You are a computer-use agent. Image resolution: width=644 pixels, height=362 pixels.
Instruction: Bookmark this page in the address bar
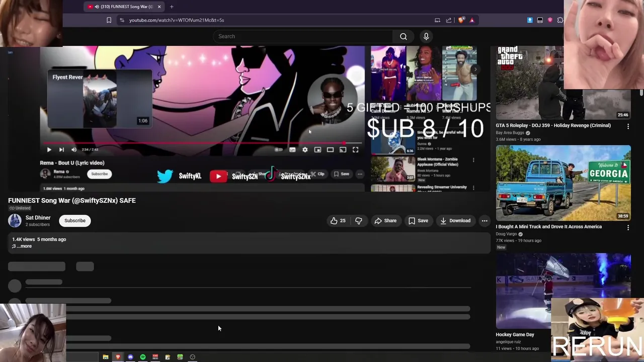[109, 20]
